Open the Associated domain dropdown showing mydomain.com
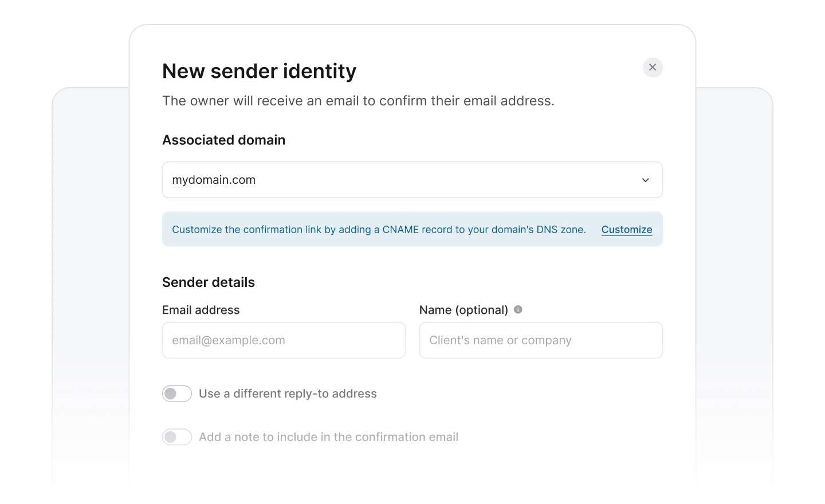825x504 pixels. pyautogui.click(x=401, y=180)
